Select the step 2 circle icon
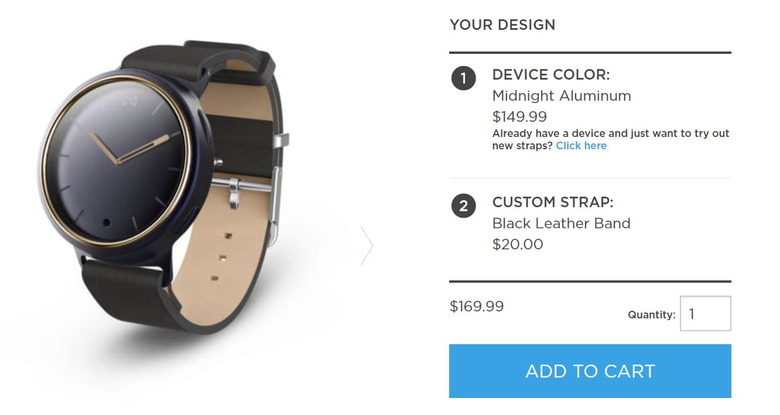This screenshot has height=415, width=780. point(464,206)
